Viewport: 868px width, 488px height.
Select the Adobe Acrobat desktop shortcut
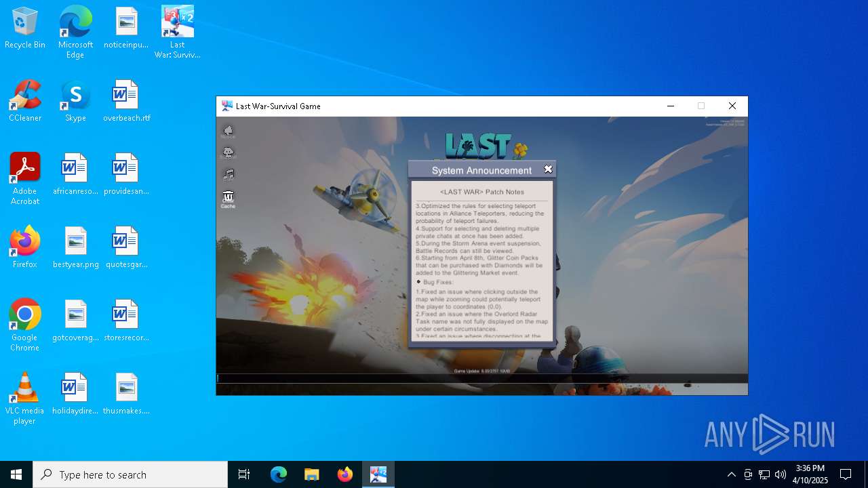(x=25, y=179)
